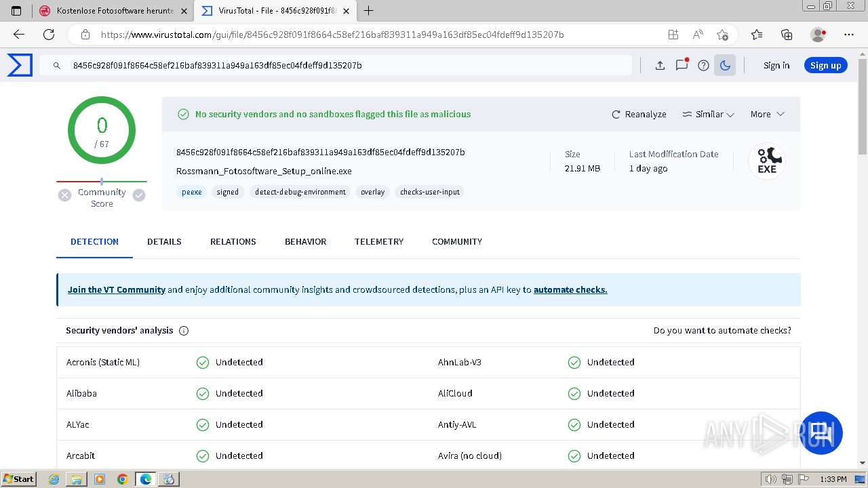The width and height of the screenshot is (868, 488).
Task: Click the file hash search field
Action: pyautogui.click(x=336, y=66)
